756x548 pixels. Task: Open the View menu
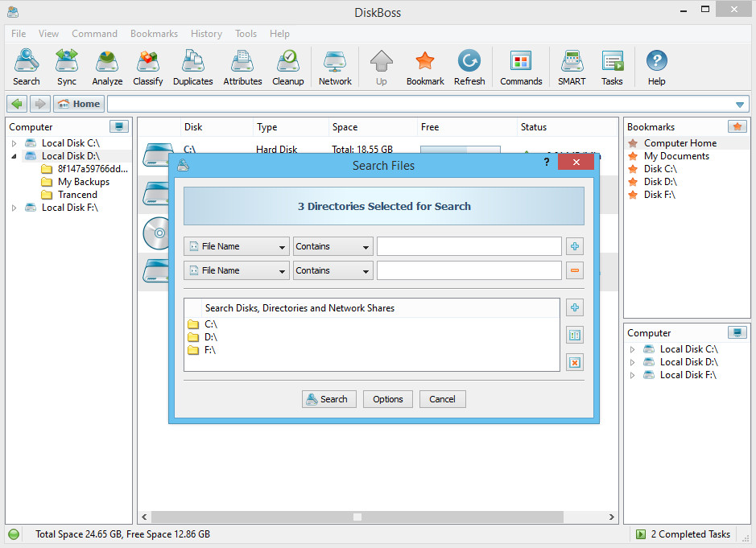48,34
